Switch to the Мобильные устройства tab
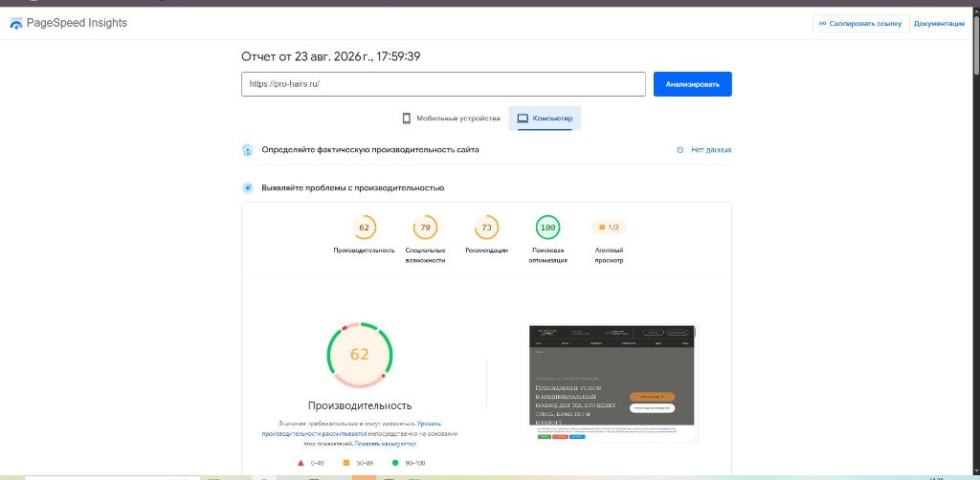Screen dimensions: 980x480 tap(451, 118)
